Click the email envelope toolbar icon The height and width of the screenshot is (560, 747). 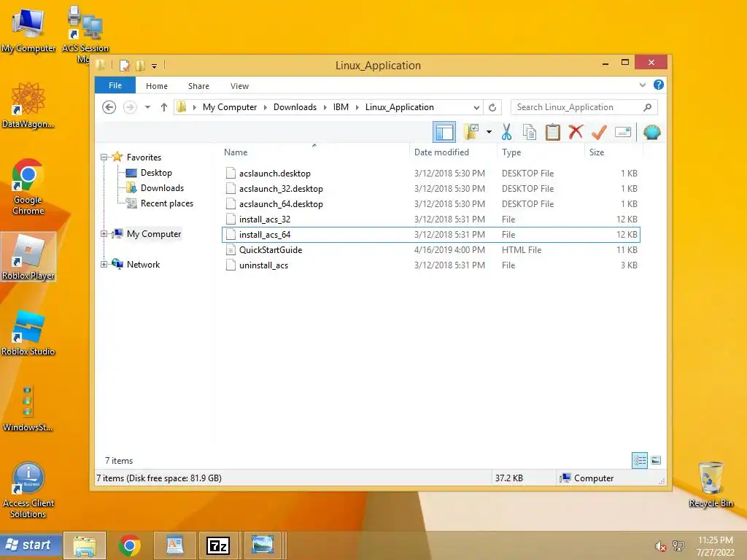pyautogui.click(x=623, y=132)
